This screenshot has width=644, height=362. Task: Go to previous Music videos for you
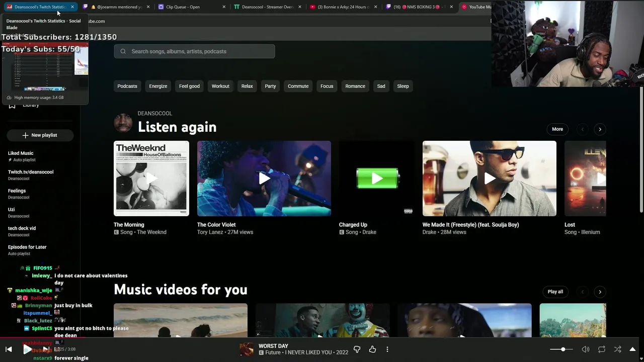tap(582, 292)
